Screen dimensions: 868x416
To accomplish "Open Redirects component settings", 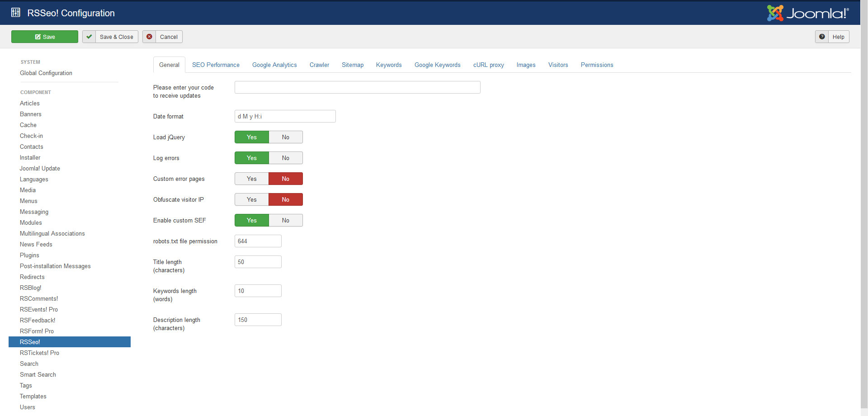I will pos(32,277).
